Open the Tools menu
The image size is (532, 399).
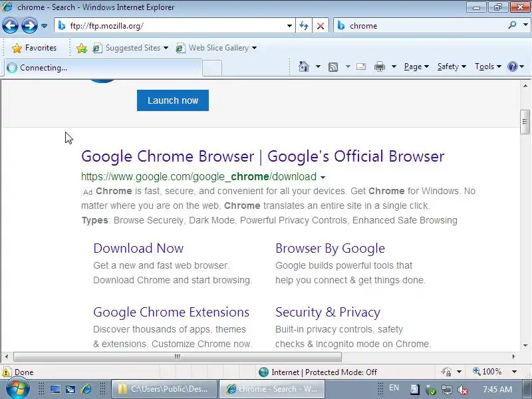[488, 66]
